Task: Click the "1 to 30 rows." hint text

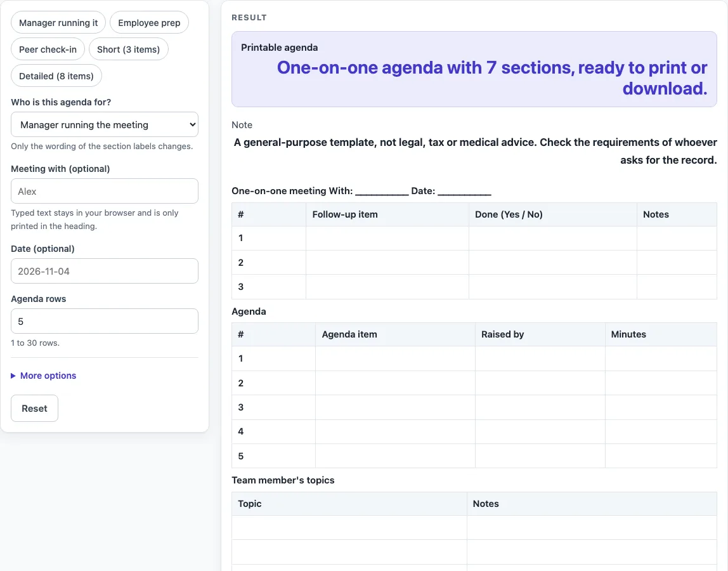Action: (36, 343)
